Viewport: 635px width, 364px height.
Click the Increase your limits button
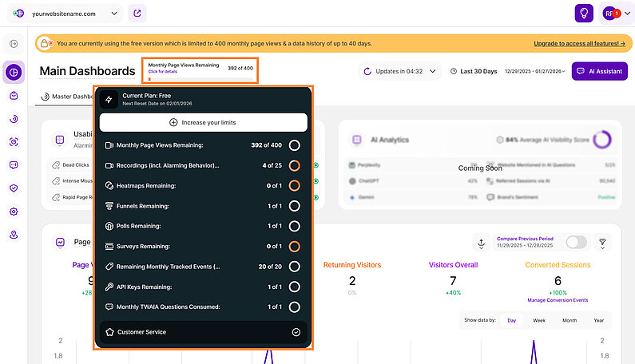point(203,122)
